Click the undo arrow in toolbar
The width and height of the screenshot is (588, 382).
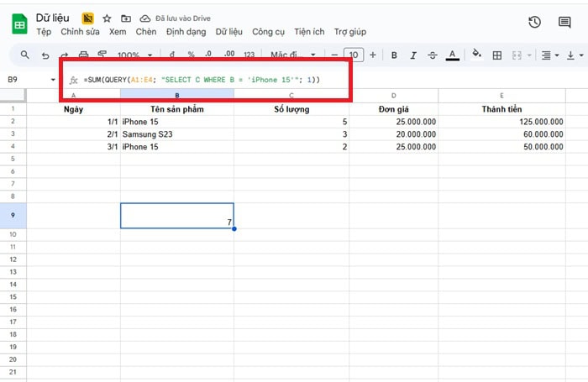pos(45,55)
